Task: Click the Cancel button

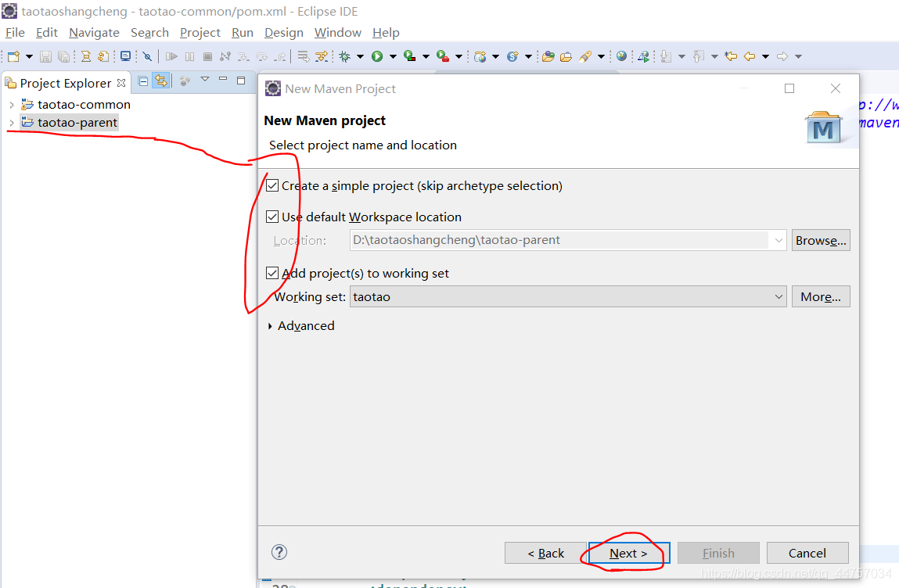Action: [x=807, y=553]
